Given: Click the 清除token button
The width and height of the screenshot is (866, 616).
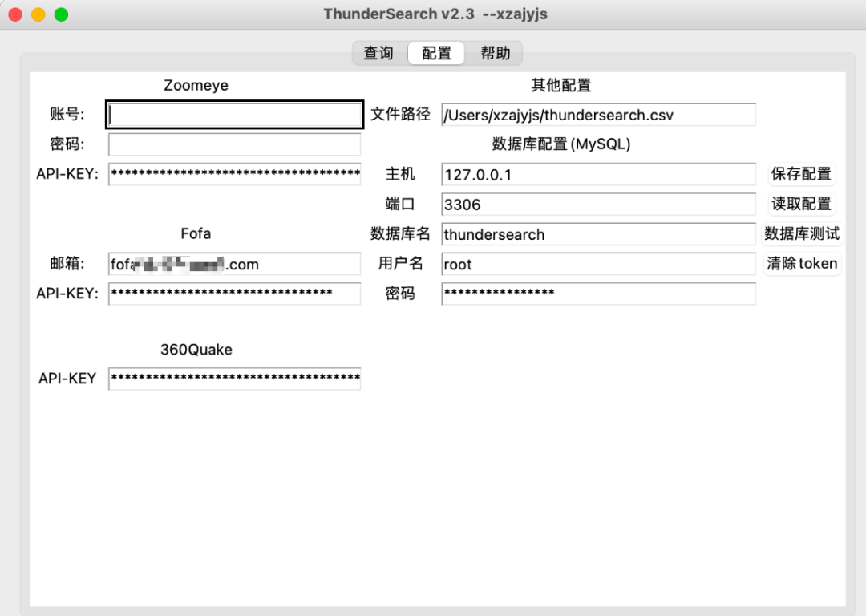Looking at the screenshot, I should pyautogui.click(x=801, y=264).
